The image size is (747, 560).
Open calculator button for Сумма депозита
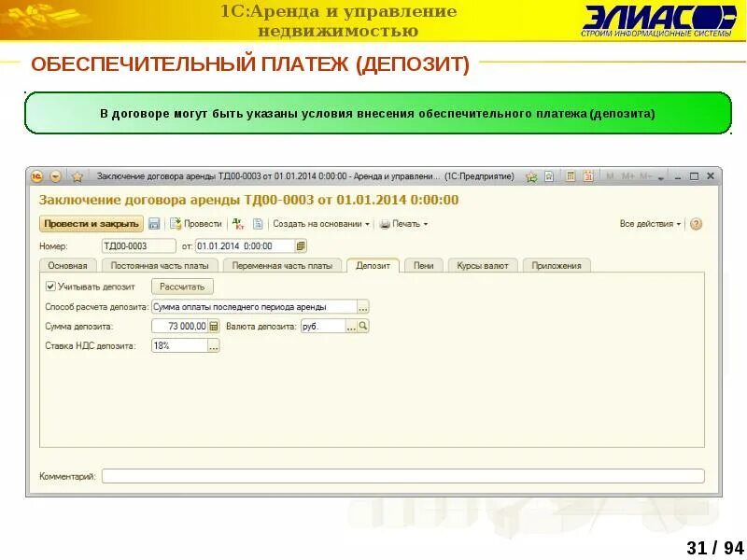(x=214, y=326)
